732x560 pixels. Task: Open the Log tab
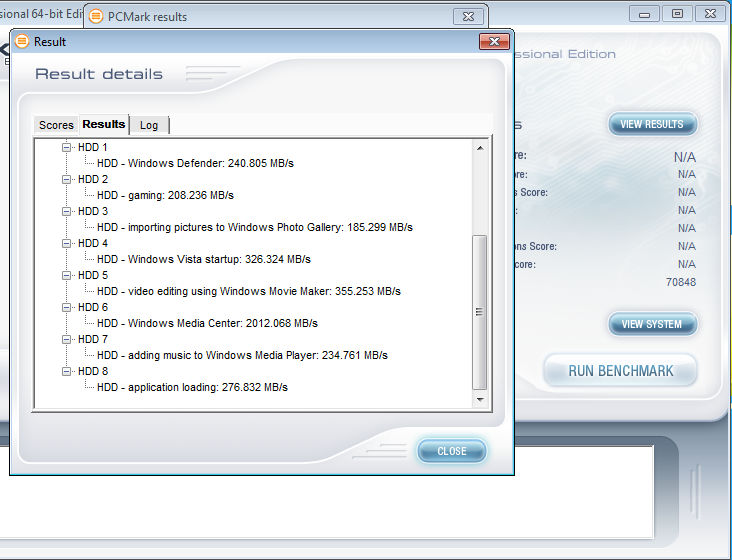pos(149,125)
